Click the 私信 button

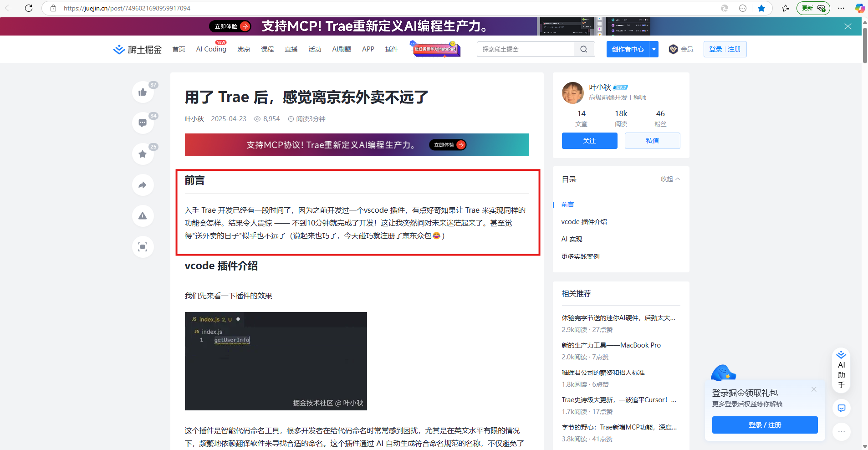[652, 141]
